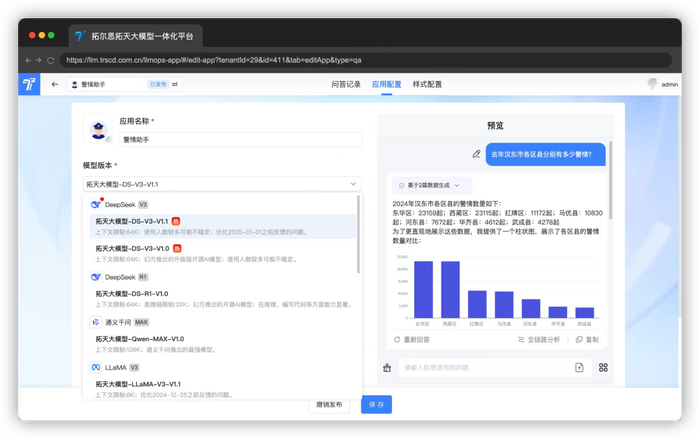Image resolution: width=700 pixels, height=439 pixels.
Task: Click the DeepSeek V3 group logo
Action: tap(96, 205)
